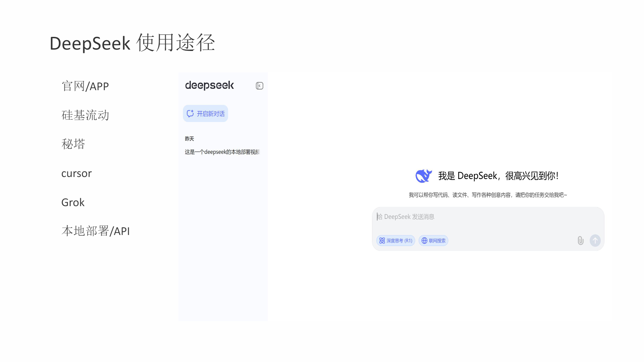This screenshot has width=644, height=362.
Task: Click the send arrow button
Action: click(x=595, y=240)
